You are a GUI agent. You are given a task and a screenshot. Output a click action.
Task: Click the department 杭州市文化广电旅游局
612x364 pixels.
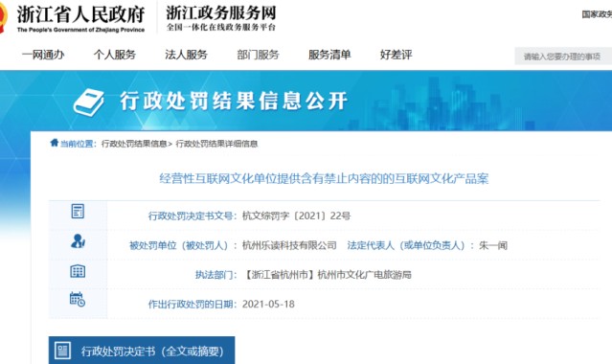tap(365, 275)
